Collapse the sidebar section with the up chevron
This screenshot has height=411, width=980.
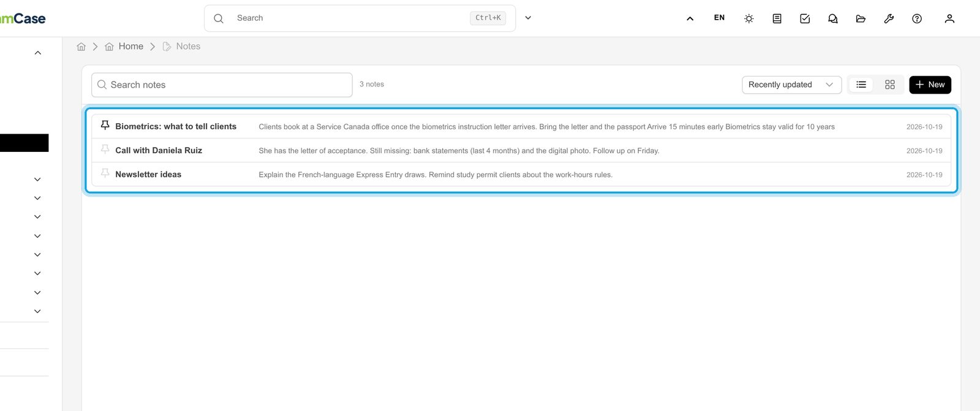(x=38, y=53)
